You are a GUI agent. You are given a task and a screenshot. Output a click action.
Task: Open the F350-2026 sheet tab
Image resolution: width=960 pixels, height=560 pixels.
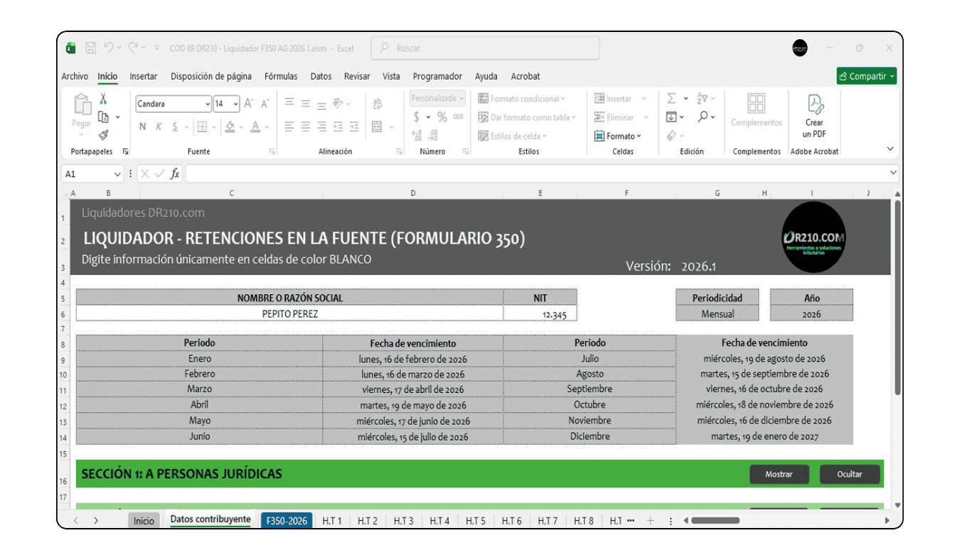point(286,520)
